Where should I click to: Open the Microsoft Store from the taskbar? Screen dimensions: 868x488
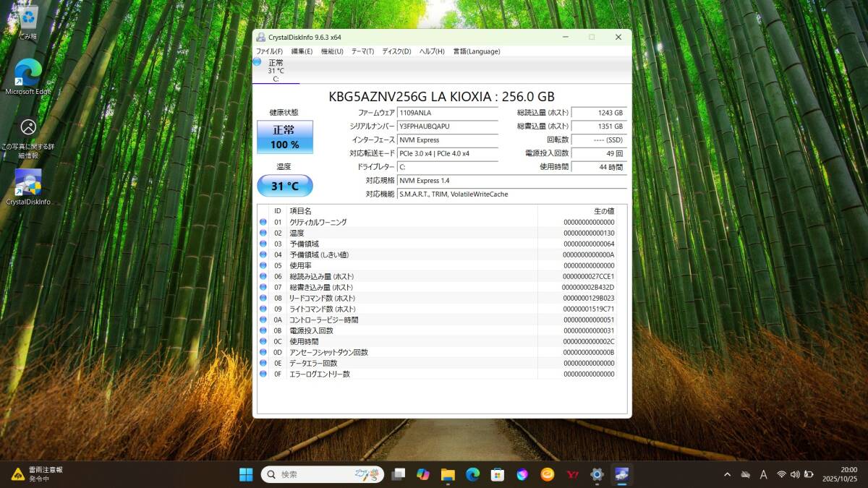[x=497, y=475]
